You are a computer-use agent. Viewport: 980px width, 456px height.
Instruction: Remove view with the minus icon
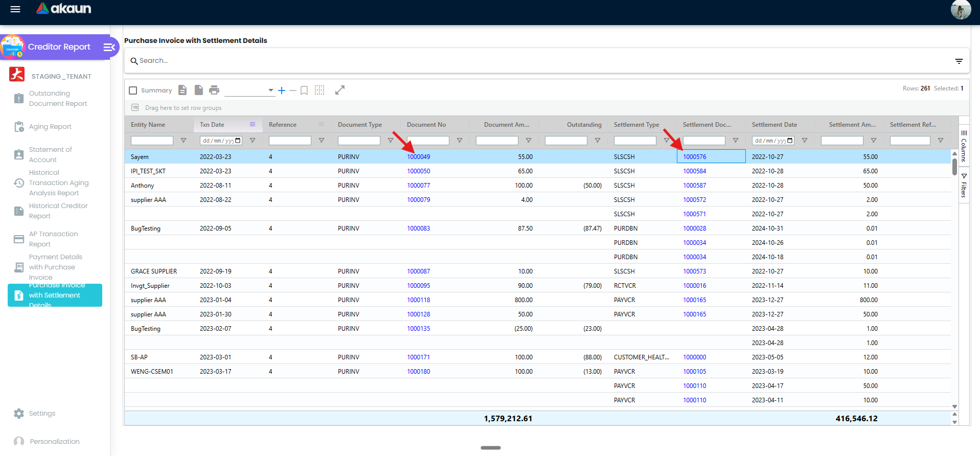293,90
